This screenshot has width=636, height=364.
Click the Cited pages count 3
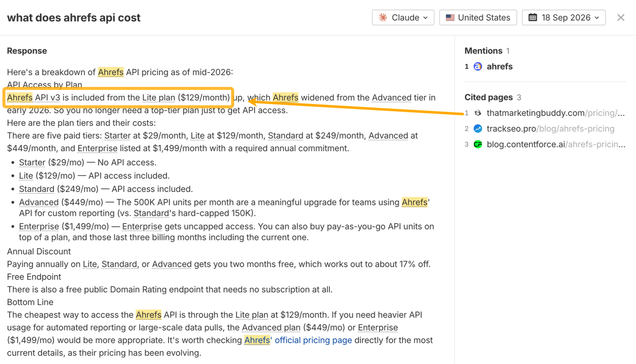point(519,97)
